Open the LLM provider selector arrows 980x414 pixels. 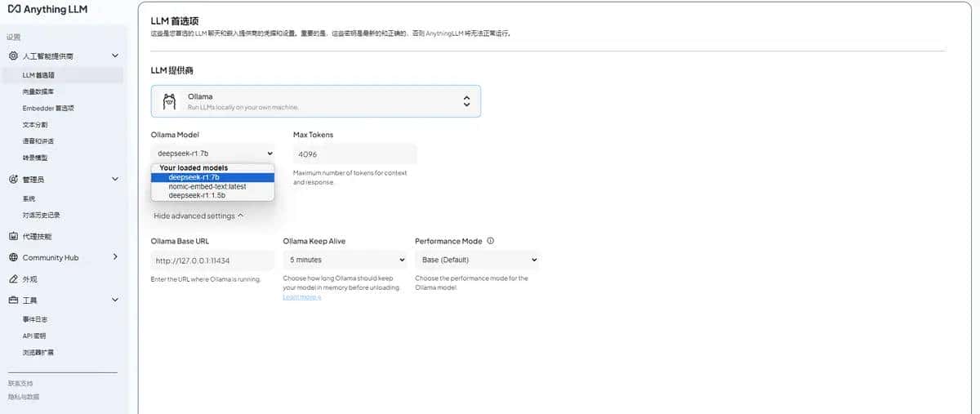click(466, 101)
